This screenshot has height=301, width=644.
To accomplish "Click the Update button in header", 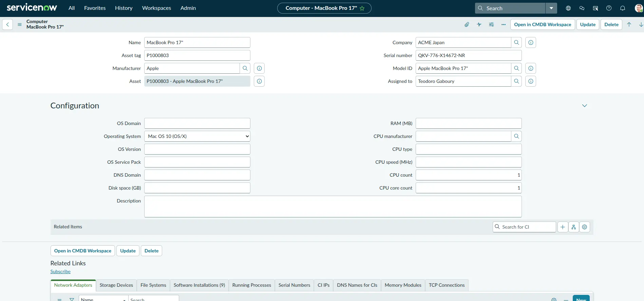I will pos(588,24).
